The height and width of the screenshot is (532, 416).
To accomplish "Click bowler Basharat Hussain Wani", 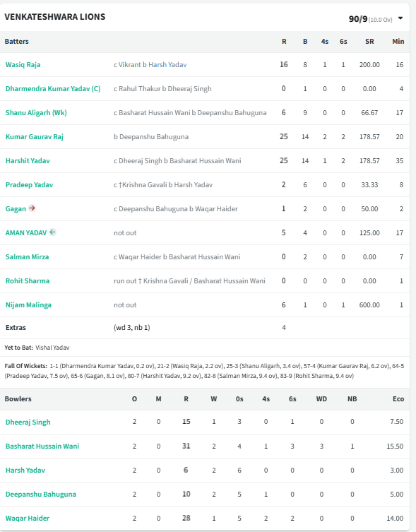I will tap(42, 447).
